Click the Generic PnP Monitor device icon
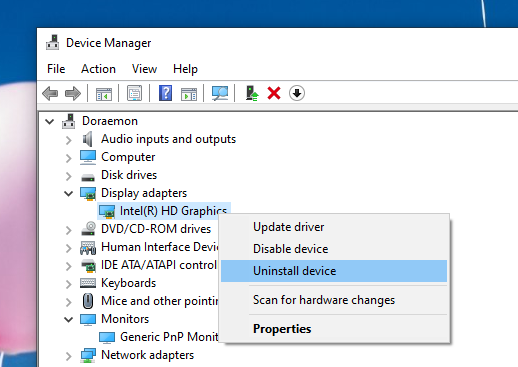The width and height of the screenshot is (518, 367). pos(107,337)
